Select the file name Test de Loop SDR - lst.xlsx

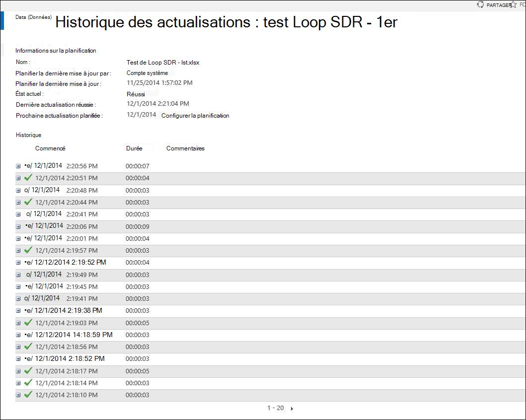163,63
